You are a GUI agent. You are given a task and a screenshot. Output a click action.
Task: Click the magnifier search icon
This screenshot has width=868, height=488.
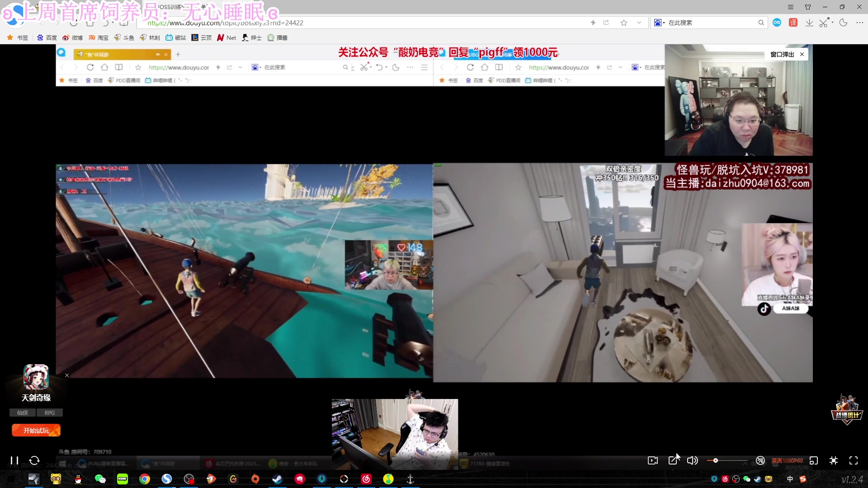(761, 23)
